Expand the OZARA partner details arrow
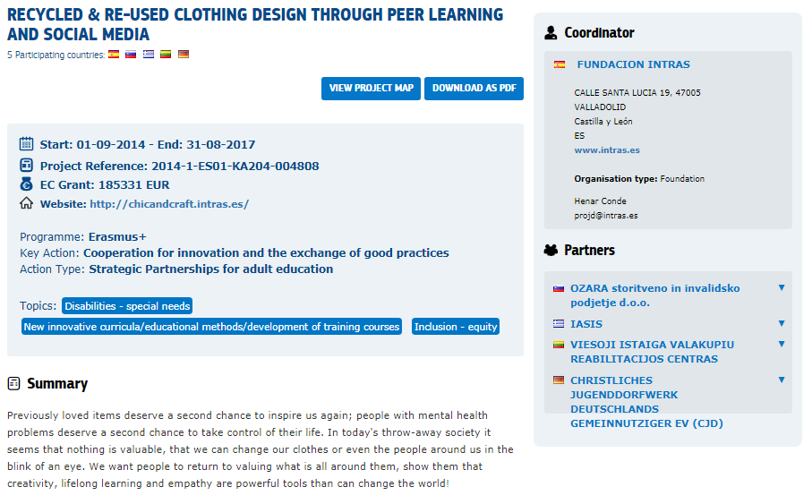Image resolution: width=812 pixels, height=504 pixels. pyautogui.click(x=782, y=288)
